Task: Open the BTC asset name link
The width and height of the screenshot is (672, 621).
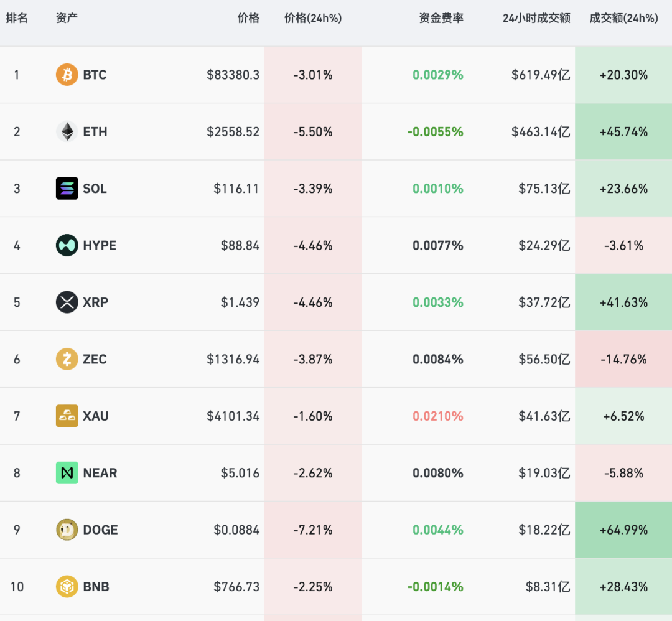Action: 95,75
